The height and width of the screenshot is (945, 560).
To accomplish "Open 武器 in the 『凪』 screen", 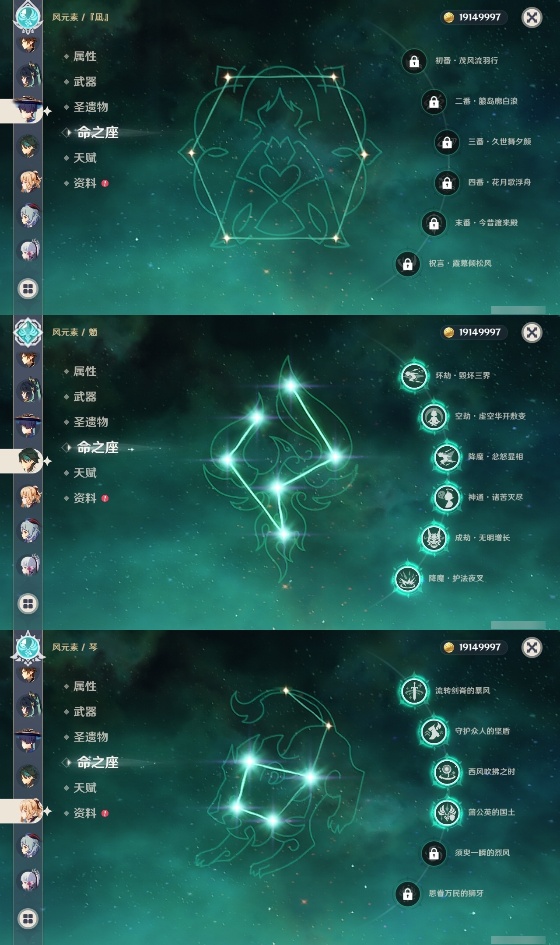I will coord(85,81).
